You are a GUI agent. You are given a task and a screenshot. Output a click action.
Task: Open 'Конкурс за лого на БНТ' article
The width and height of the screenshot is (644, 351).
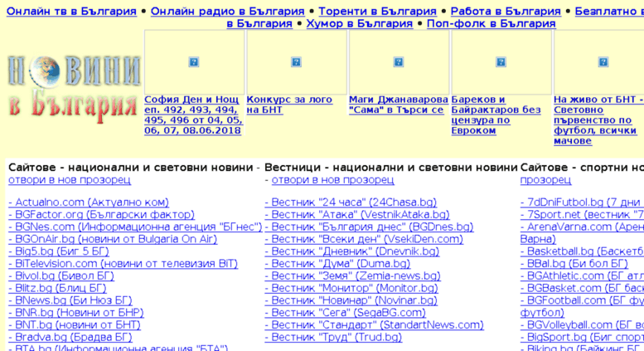click(x=289, y=105)
